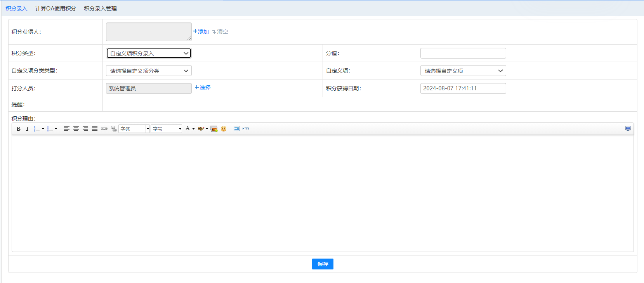Open the 积分录入管理 tab
644x283 pixels.
(100, 9)
